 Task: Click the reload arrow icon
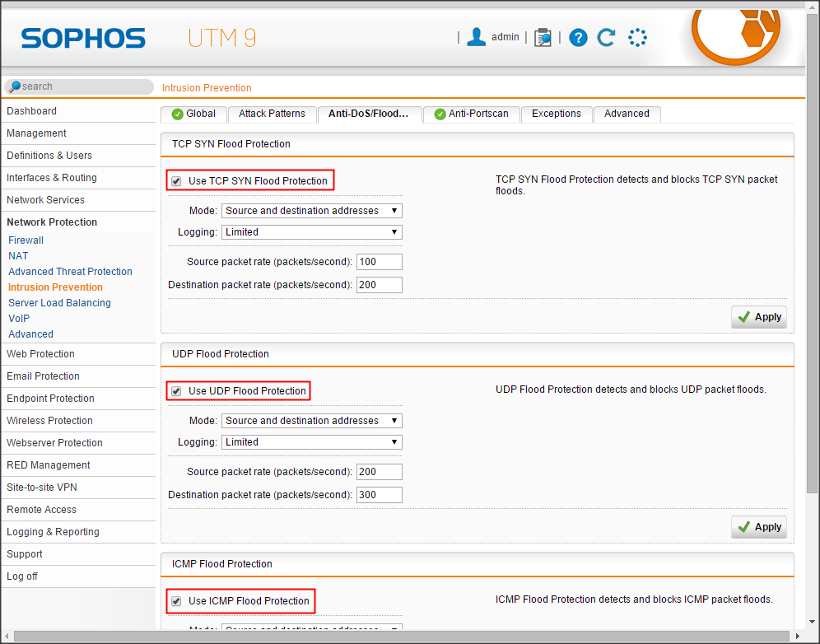tap(607, 37)
